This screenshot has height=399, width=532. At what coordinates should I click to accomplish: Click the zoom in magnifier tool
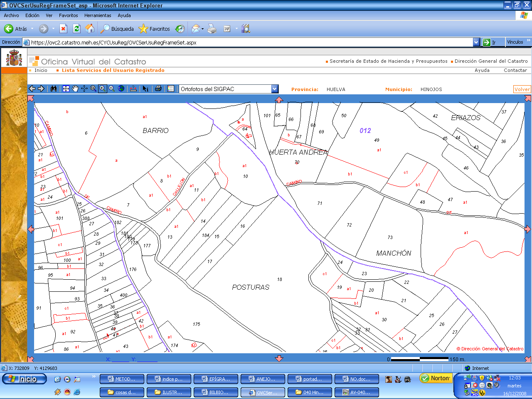click(x=102, y=89)
